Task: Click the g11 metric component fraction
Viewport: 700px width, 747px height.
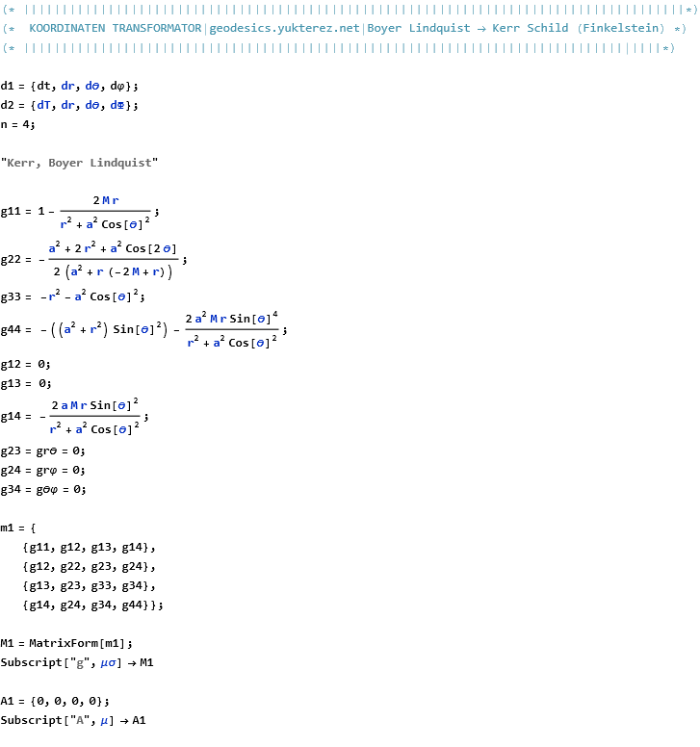Action: coord(106,211)
